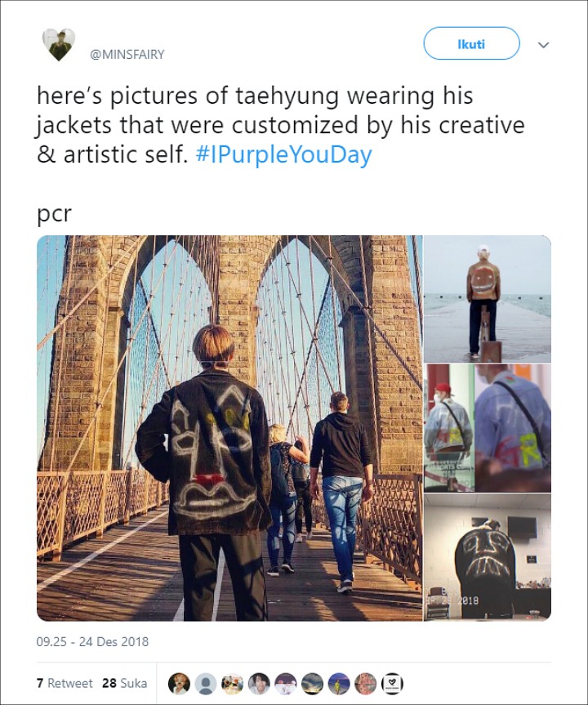This screenshot has width=588, height=705.
Task: Click the third liker avatar with group photo
Action: pyautogui.click(x=233, y=684)
